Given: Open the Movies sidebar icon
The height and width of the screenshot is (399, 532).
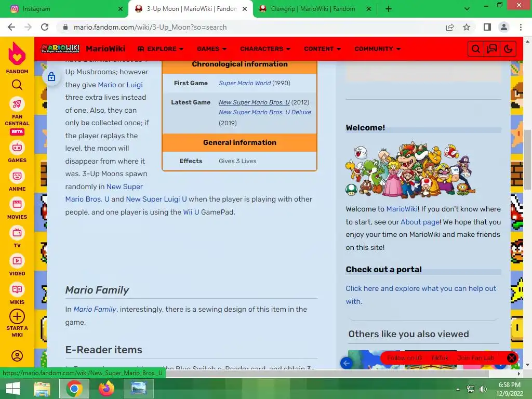Looking at the screenshot, I should [x=17, y=204].
